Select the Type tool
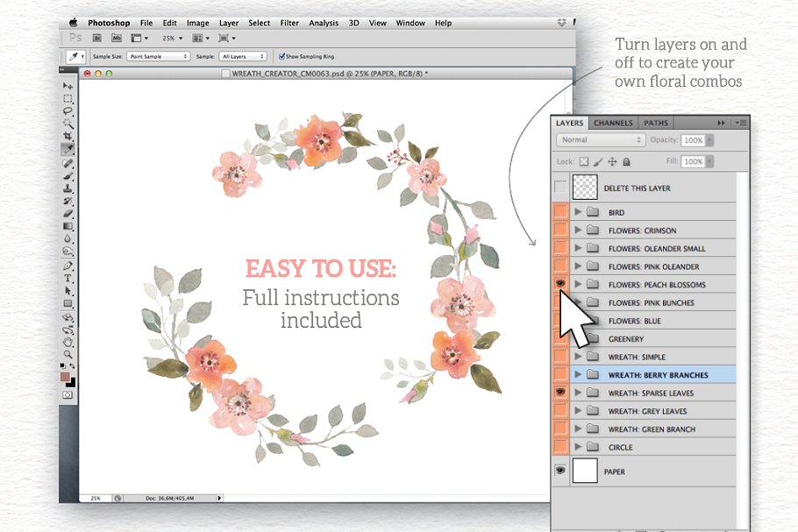 click(68, 278)
